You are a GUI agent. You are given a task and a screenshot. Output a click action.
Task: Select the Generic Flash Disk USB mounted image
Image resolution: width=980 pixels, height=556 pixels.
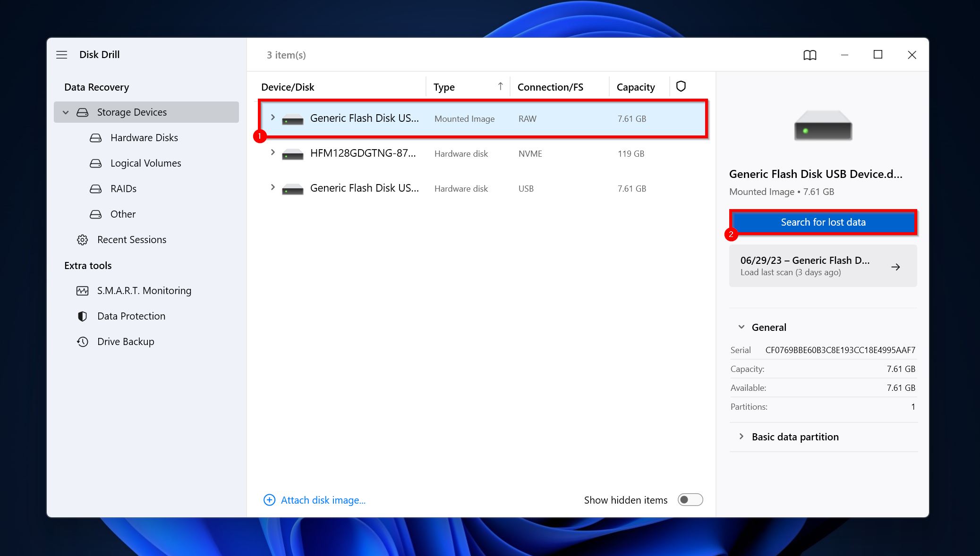[x=480, y=118]
